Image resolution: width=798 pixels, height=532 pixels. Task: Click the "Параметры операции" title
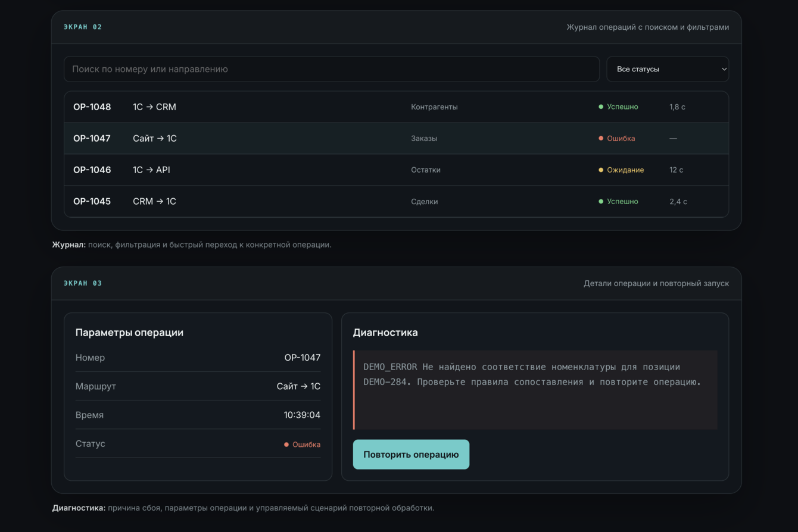click(129, 333)
